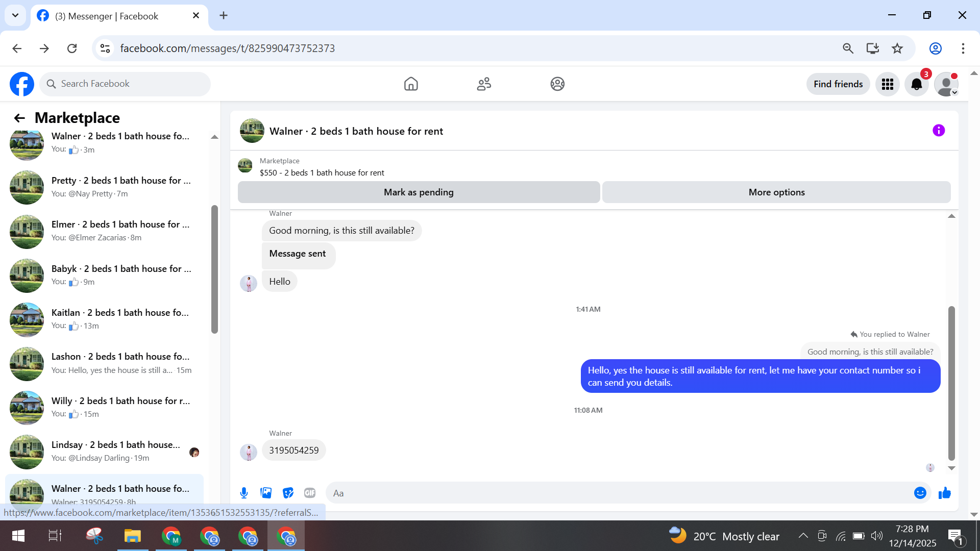Viewport: 980px width, 551px height.
Task: Click Mark as pending button
Action: pos(419,192)
